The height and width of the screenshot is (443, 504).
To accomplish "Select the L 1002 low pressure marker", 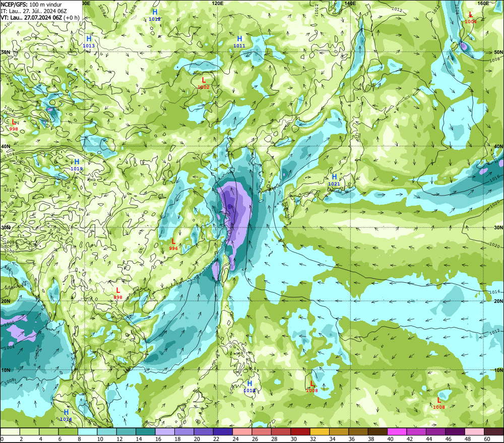I will (x=204, y=84).
